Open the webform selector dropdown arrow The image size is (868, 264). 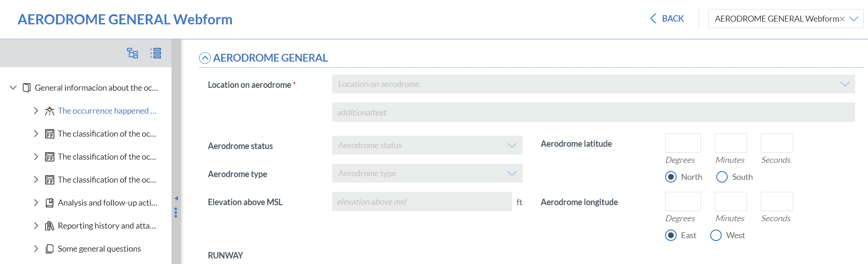854,19
